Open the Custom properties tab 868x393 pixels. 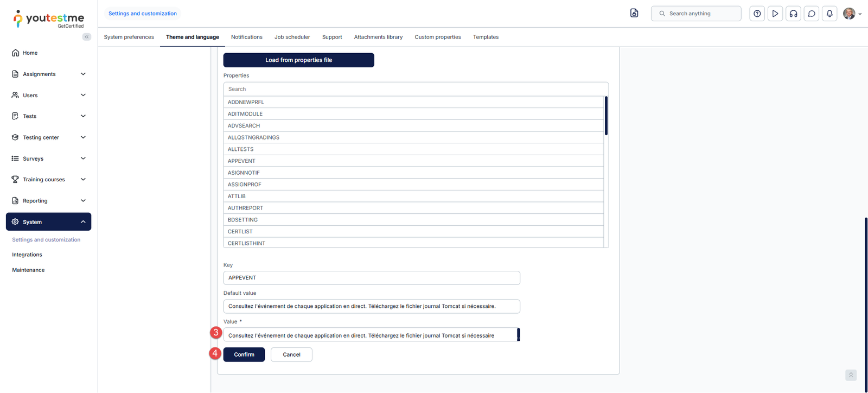437,37
